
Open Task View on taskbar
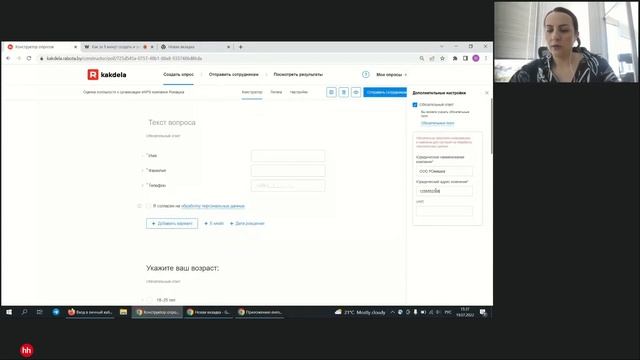coord(40,312)
